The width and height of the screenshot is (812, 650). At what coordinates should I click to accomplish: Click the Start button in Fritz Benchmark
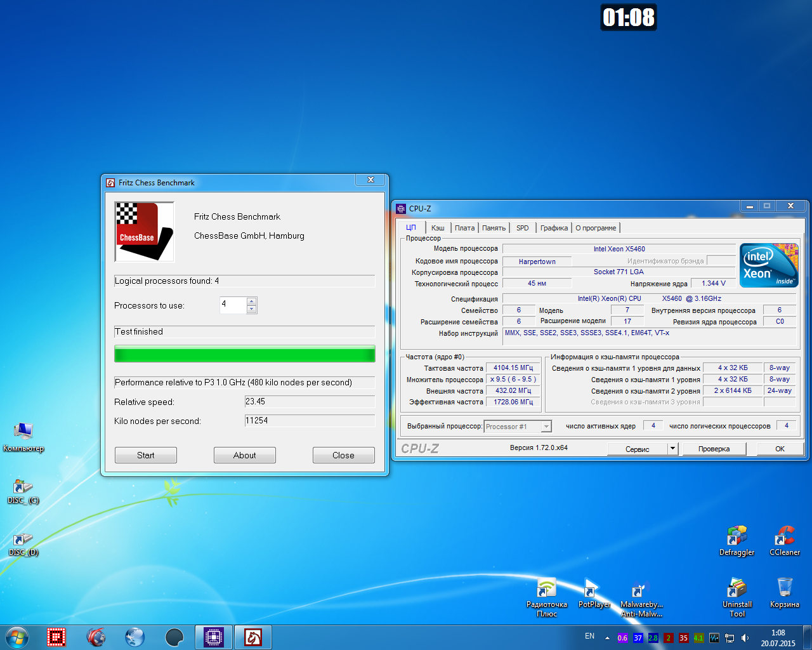coord(146,455)
